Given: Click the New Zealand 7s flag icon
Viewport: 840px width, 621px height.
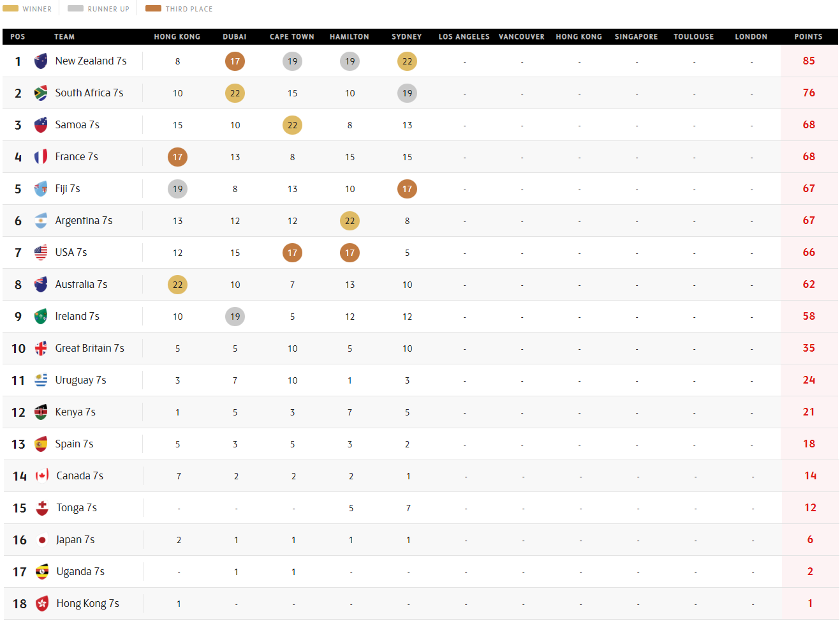Looking at the screenshot, I should click(x=41, y=61).
